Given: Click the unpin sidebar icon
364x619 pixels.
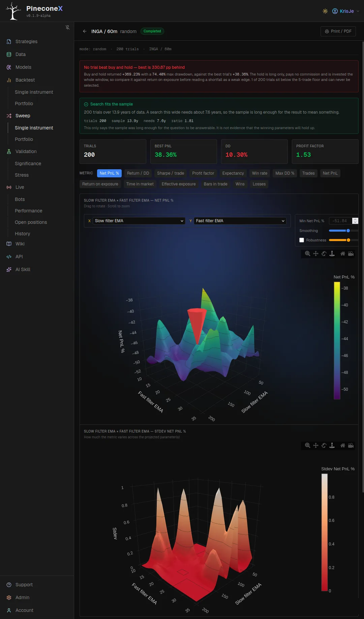Looking at the screenshot, I should [x=67, y=27].
